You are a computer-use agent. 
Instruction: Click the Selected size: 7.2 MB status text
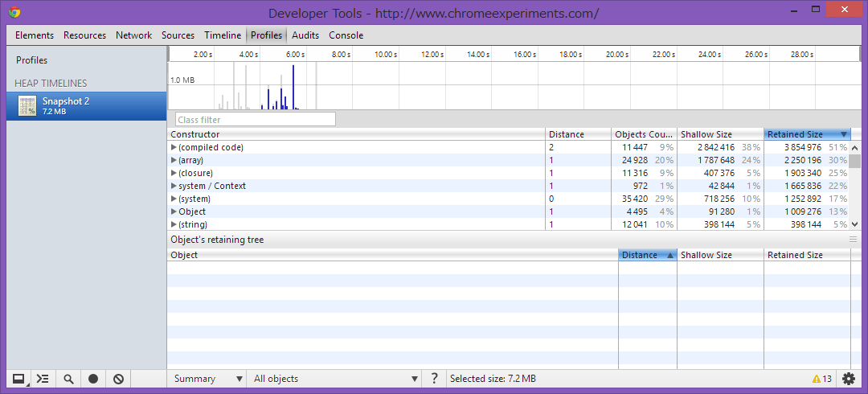(493, 379)
